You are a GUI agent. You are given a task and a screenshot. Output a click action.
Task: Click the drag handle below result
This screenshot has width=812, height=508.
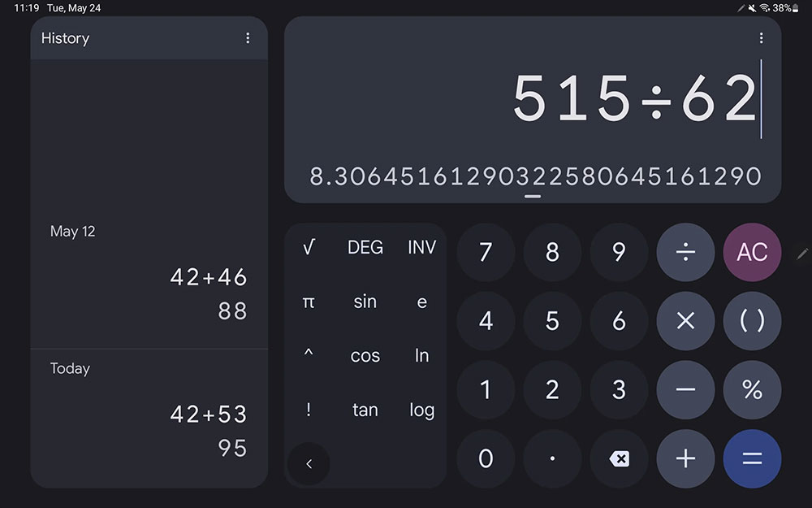[x=533, y=197]
